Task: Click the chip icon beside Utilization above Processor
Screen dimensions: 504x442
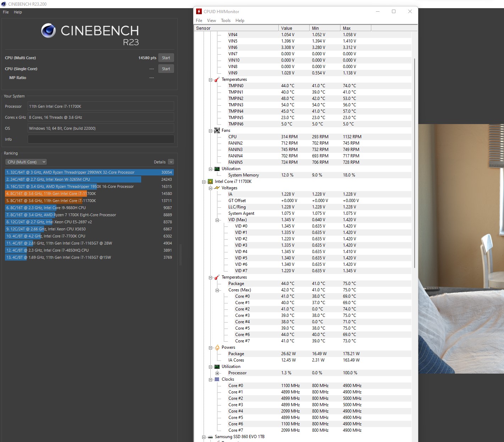Action: coord(217,367)
